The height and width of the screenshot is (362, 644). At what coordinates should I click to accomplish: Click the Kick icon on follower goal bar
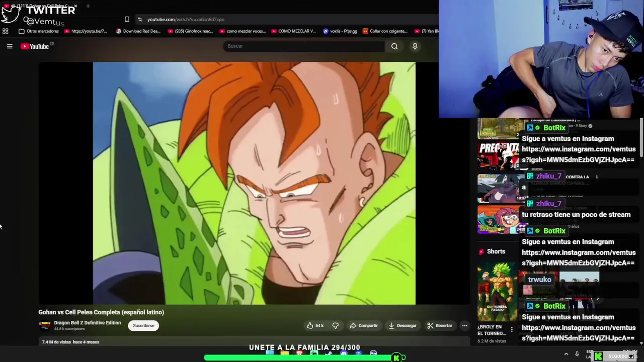click(x=396, y=358)
